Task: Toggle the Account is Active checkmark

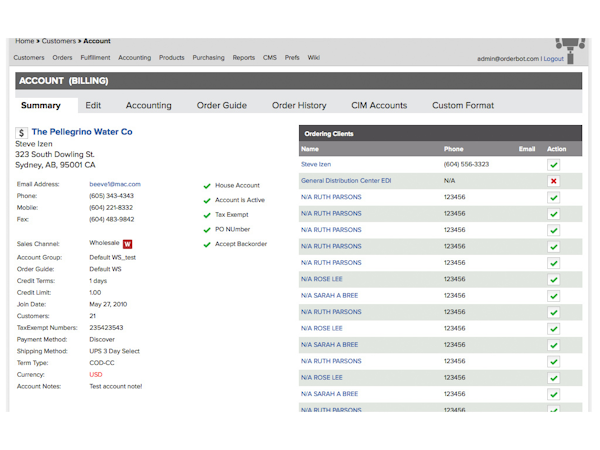Action: click(207, 201)
